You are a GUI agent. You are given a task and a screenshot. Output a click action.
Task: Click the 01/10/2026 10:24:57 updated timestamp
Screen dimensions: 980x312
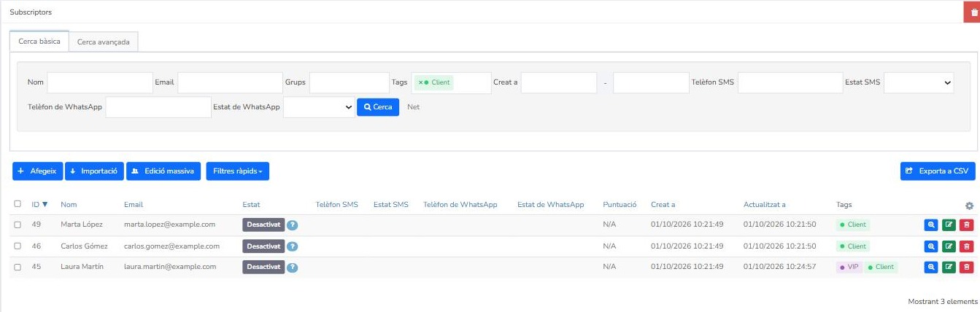point(780,267)
